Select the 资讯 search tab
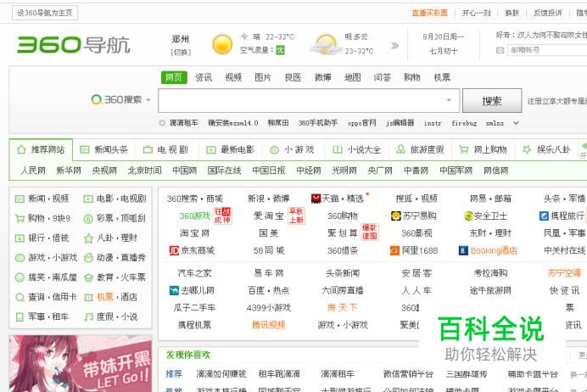The image size is (587, 392). coord(204,77)
